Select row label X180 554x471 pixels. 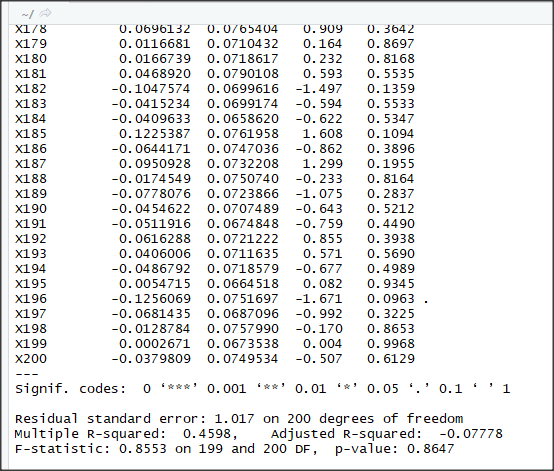point(31,59)
